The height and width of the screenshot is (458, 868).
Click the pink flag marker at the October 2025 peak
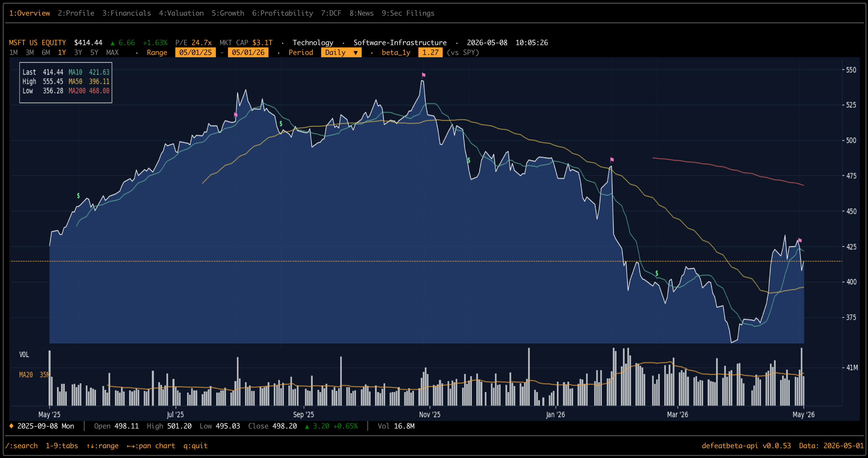[424, 75]
